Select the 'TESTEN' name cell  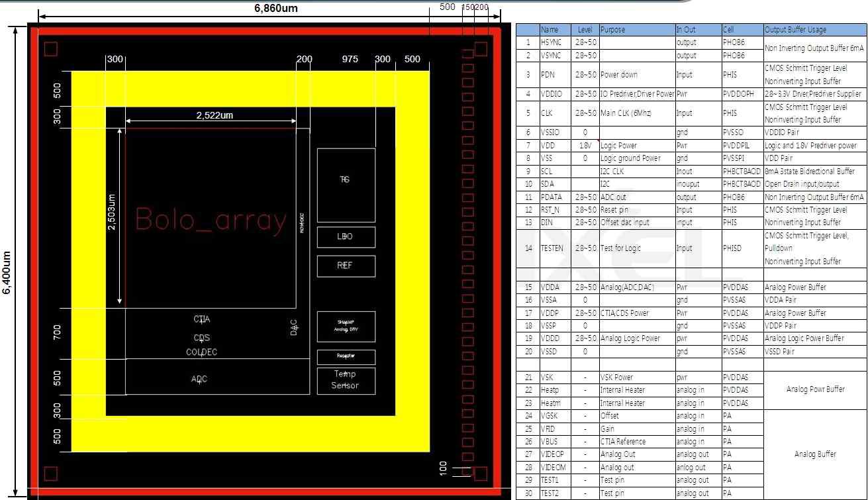[x=555, y=248]
